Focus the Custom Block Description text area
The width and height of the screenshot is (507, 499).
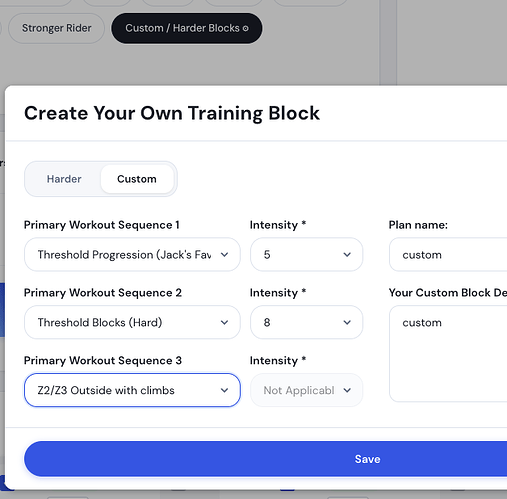(448, 354)
